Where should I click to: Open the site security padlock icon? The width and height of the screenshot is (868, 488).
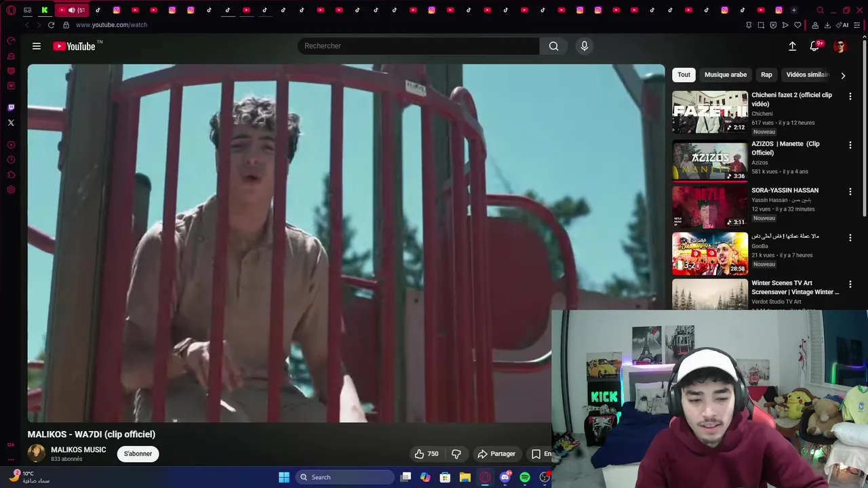coord(66,25)
